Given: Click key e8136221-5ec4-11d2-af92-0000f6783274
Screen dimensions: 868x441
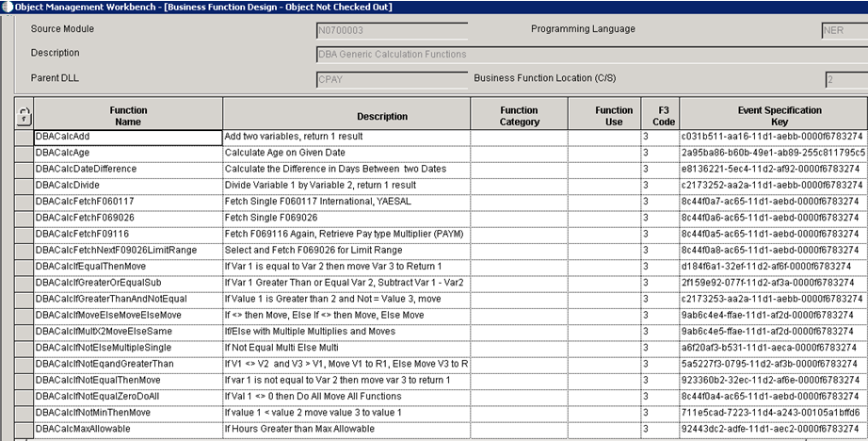Looking at the screenshot, I should pos(771,169).
